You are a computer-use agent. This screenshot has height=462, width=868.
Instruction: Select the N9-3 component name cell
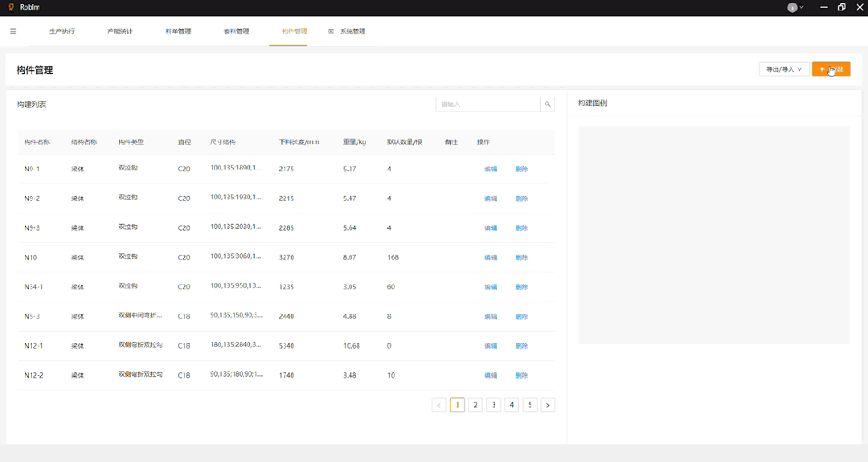click(x=32, y=228)
